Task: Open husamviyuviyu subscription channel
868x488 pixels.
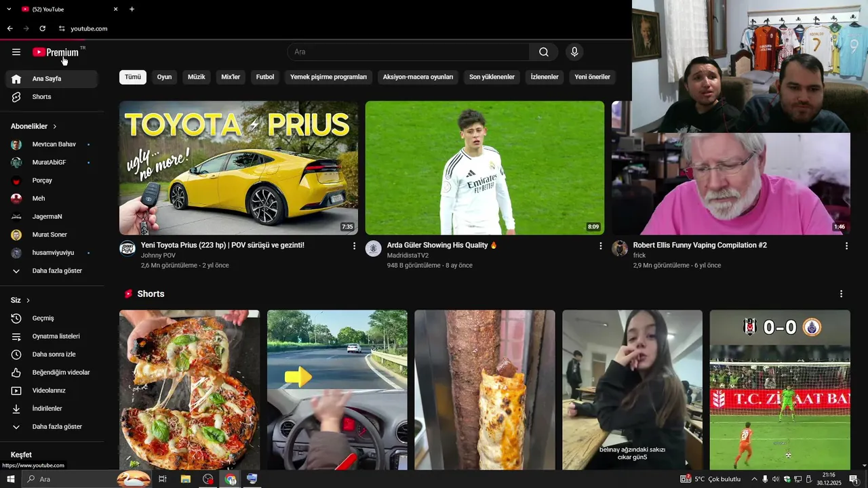Action: click(x=52, y=253)
